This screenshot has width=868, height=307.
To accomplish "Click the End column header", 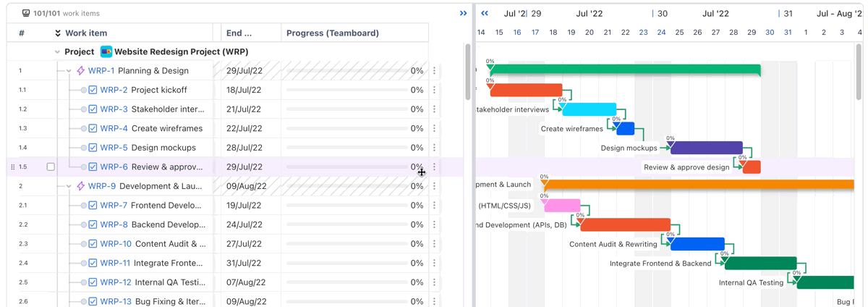I will [239, 33].
